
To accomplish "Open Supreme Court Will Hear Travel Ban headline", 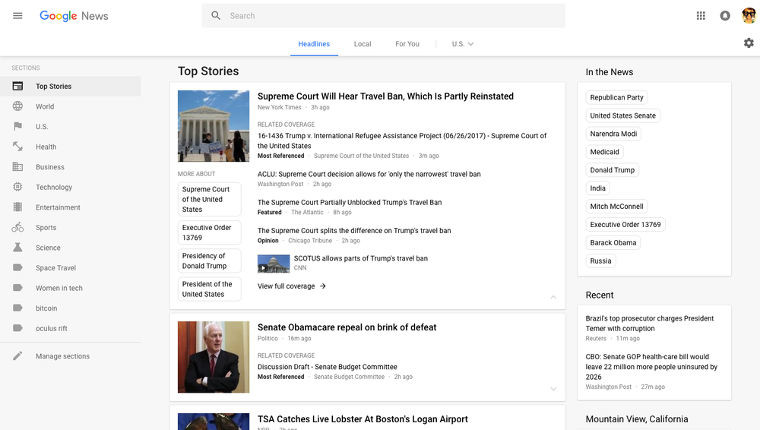I will (385, 96).
